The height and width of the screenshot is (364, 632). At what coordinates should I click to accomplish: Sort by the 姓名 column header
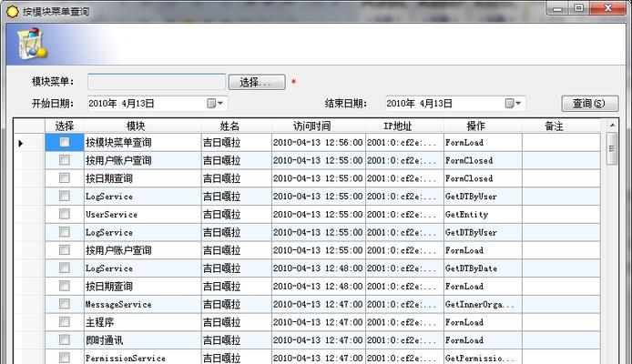coord(237,126)
